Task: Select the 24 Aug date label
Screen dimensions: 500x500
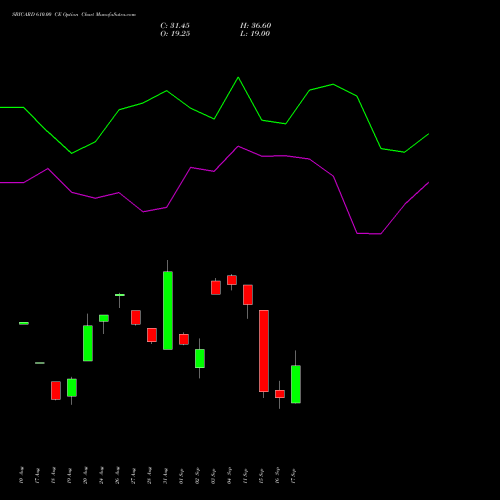Action: (101, 475)
